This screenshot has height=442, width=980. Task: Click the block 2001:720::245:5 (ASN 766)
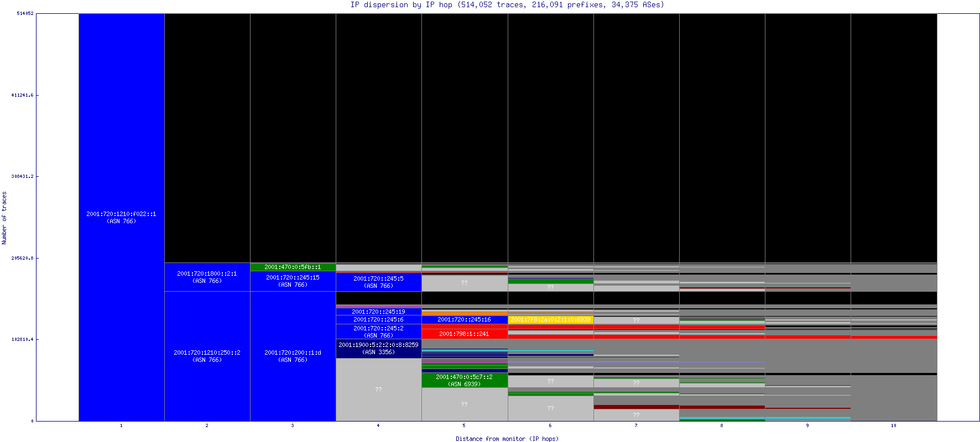[379, 282]
